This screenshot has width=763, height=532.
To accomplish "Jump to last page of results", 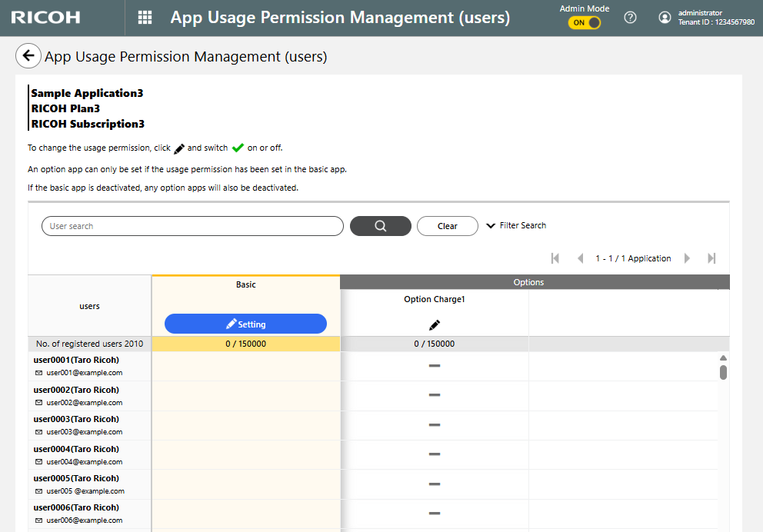I will [711, 258].
